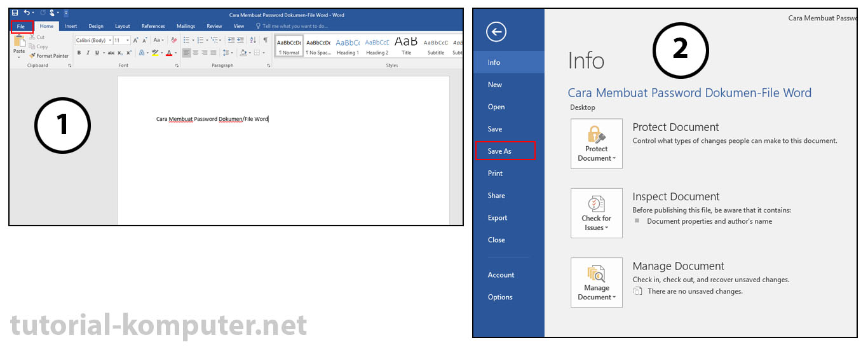
Task: Apply the No Spacing style
Action: click(x=318, y=46)
